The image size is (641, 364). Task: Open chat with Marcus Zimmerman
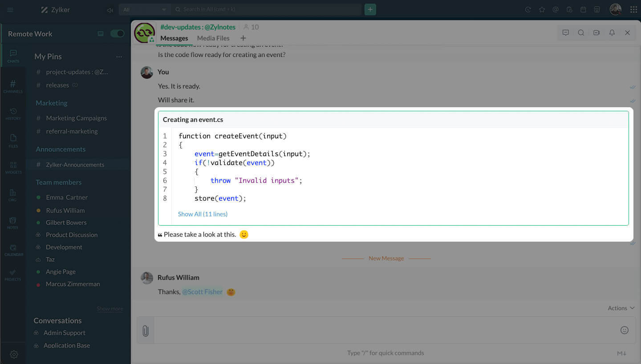coord(73,284)
